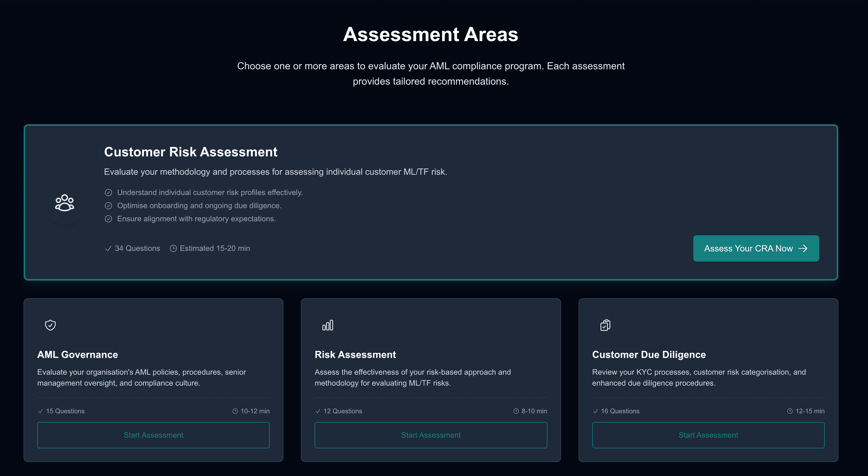This screenshot has width=868, height=476.
Task: Start the Risk Assessment
Action: pyautogui.click(x=431, y=435)
